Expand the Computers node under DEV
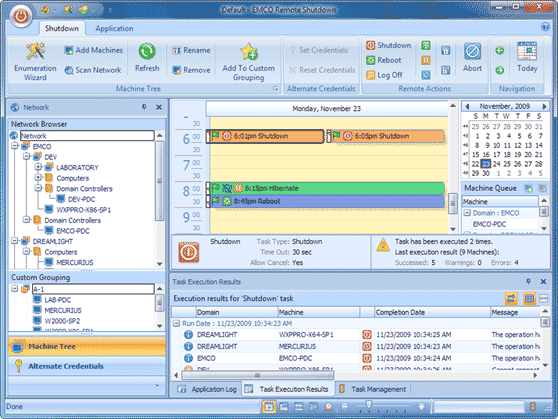The image size is (558, 419). click(38, 177)
